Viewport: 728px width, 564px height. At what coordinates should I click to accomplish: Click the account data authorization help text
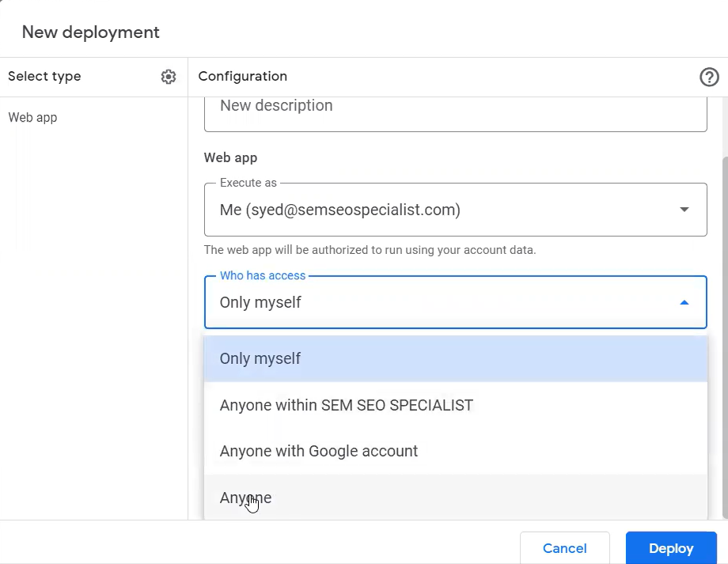coord(370,250)
